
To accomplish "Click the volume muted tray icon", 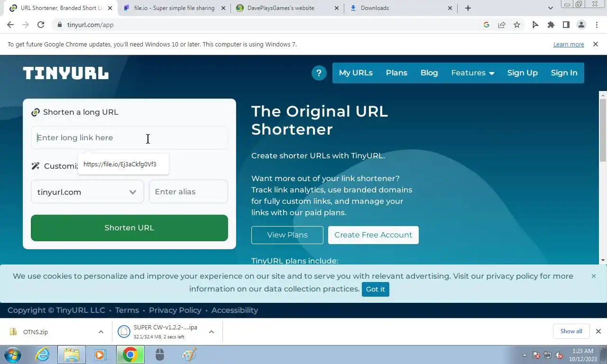I will (x=559, y=355).
